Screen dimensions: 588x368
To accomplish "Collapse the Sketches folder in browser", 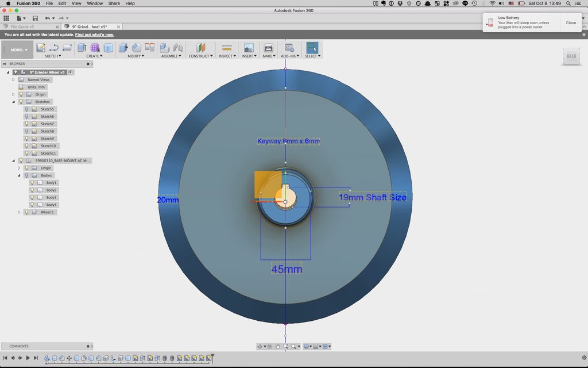I will (13, 102).
